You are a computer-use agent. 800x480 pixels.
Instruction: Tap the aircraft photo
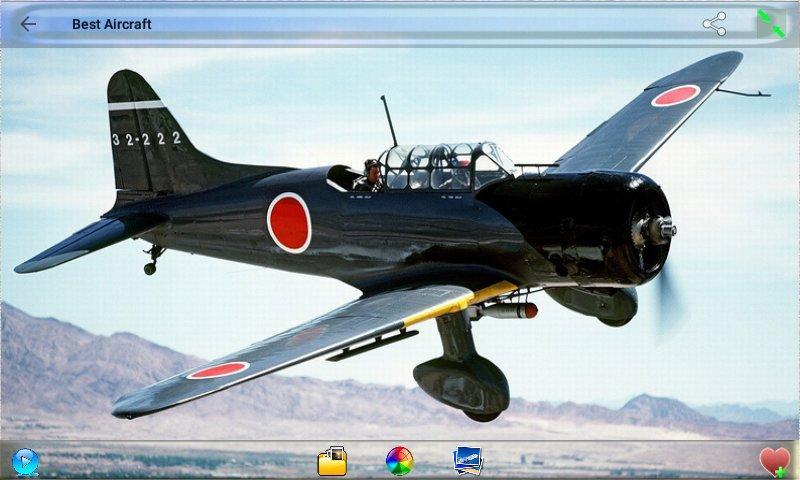click(x=400, y=244)
